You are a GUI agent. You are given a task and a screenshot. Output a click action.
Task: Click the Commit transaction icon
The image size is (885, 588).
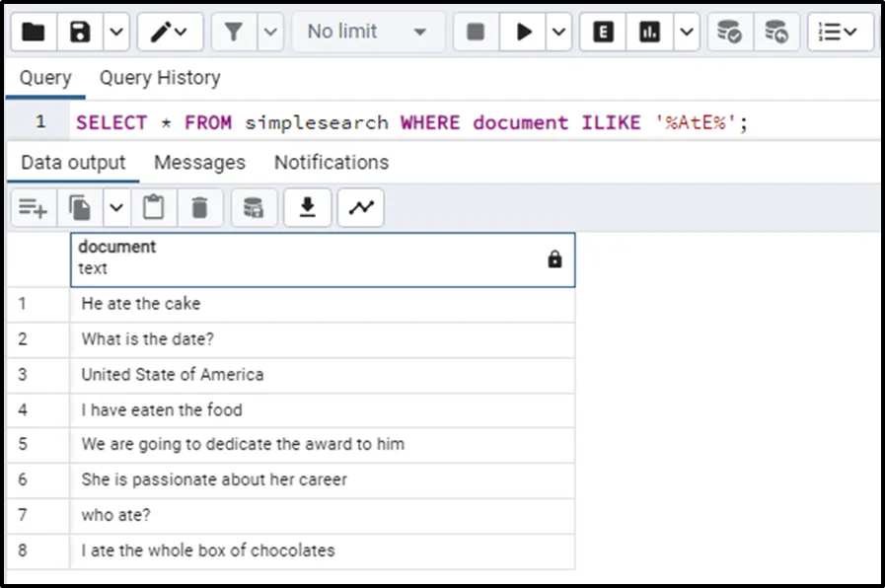coord(729,33)
